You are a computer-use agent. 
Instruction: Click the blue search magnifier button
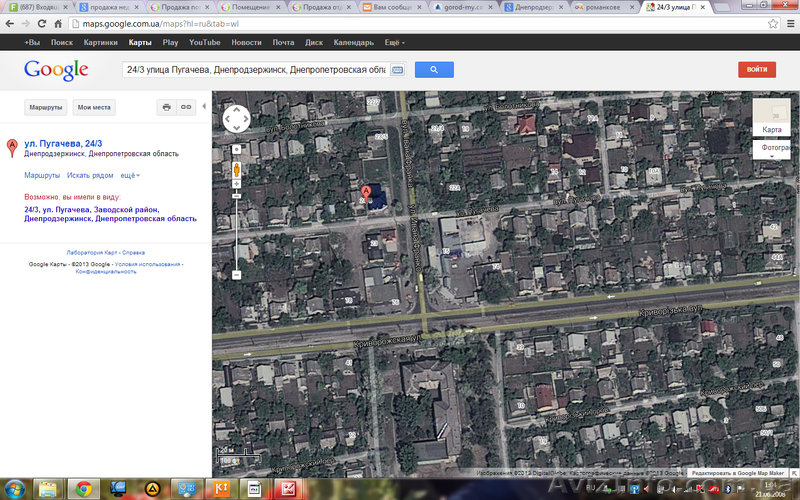point(434,70)
